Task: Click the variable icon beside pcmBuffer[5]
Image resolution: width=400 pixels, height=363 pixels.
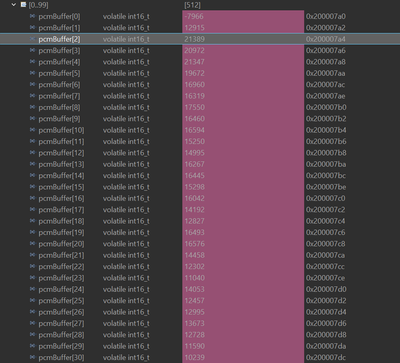Action: pos(32,73)
